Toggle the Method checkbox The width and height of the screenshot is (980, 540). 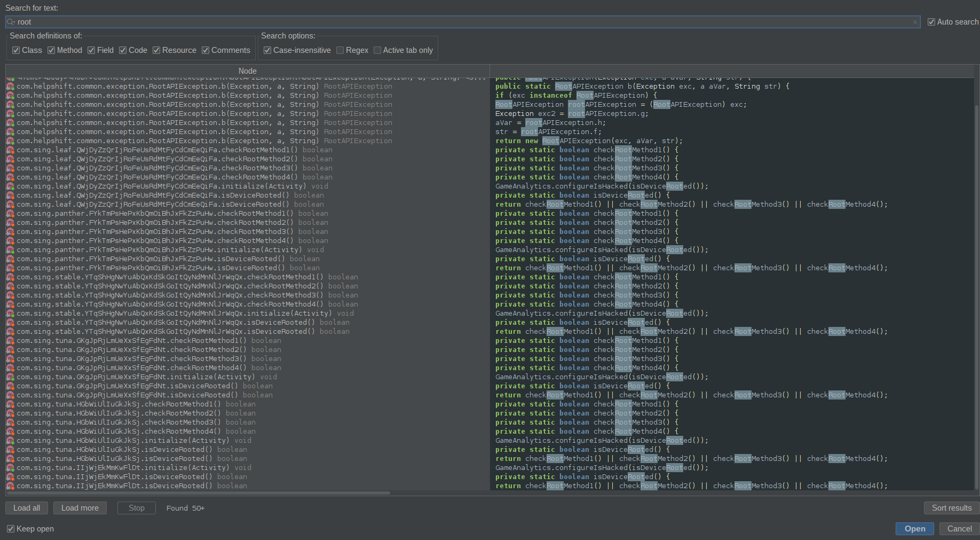pyautogui.click(x=51, y=50)
